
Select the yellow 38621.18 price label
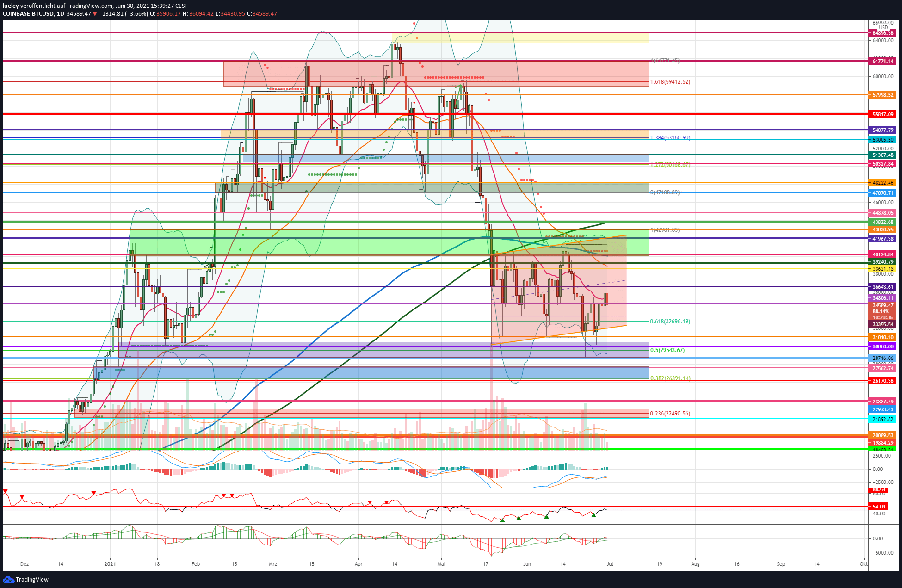tap(883, 269)
